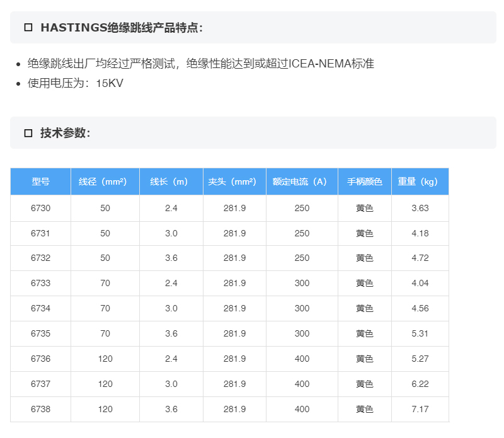Screen dimensions: 504x438
Task: Click clamp value 281.9 in row 6737
Action: pos(234,384)
